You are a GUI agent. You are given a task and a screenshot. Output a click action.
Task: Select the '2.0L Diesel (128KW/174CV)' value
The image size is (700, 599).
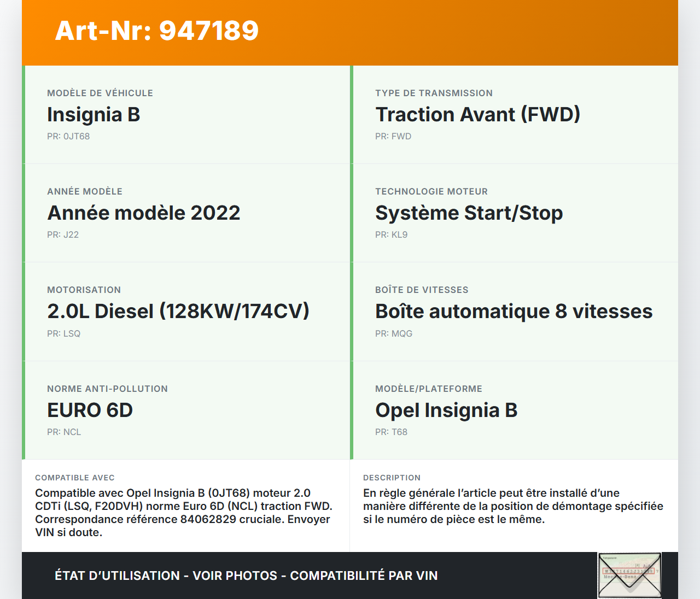pos(178,312)
